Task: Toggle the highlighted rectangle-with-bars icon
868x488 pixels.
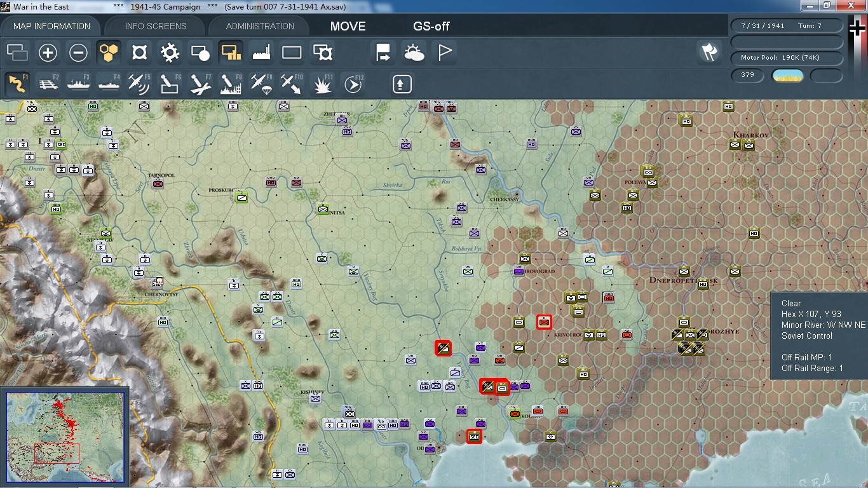Action: click(231, 52)
